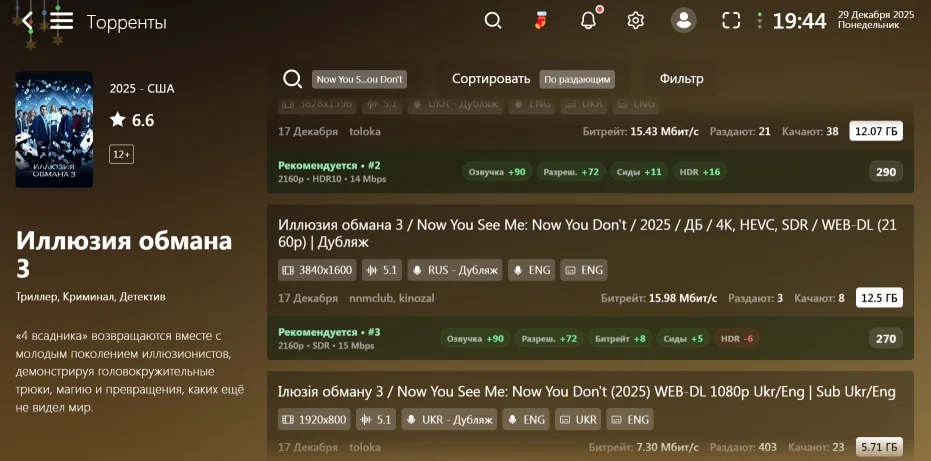931x461 pixels.
Task: Click genres Триллер, Криминал, Детектив
Action: (91, 296)
